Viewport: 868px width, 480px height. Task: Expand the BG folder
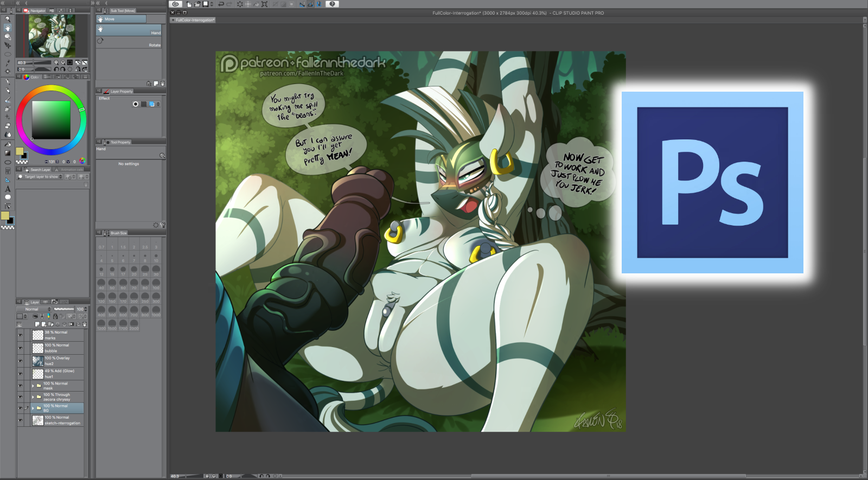[33, 408]
